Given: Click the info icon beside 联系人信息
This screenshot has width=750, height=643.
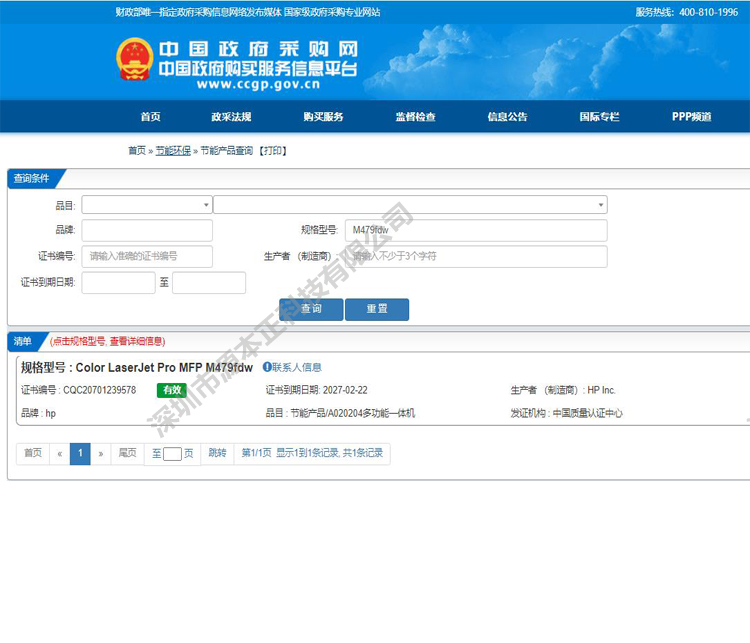Looking at the screenshot, I should [x=267, y=367].
